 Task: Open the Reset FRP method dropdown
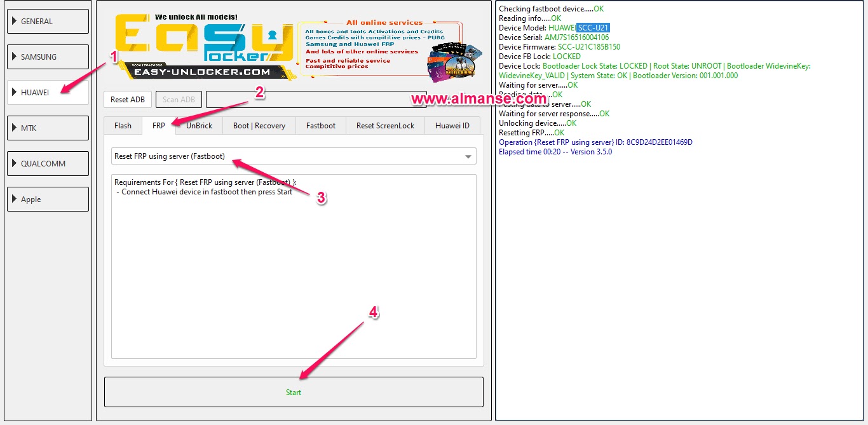click(294, 156)
